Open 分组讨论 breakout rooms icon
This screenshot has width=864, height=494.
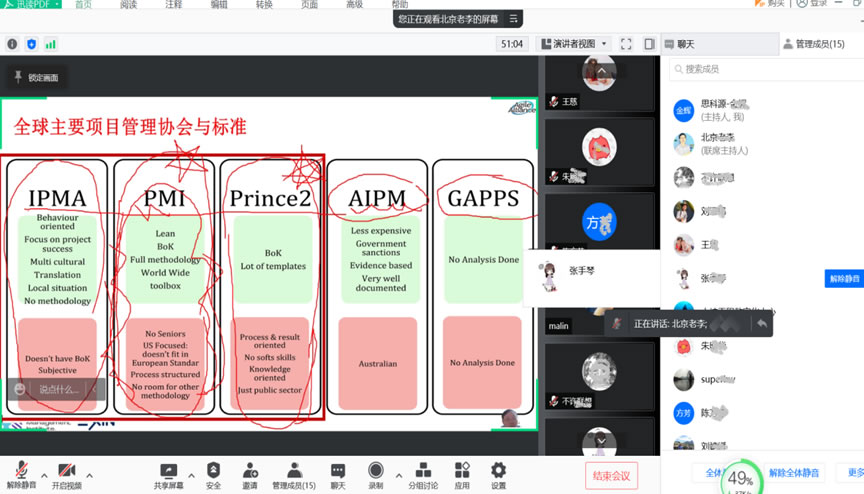pyautogui.click(x=423, y=475)
